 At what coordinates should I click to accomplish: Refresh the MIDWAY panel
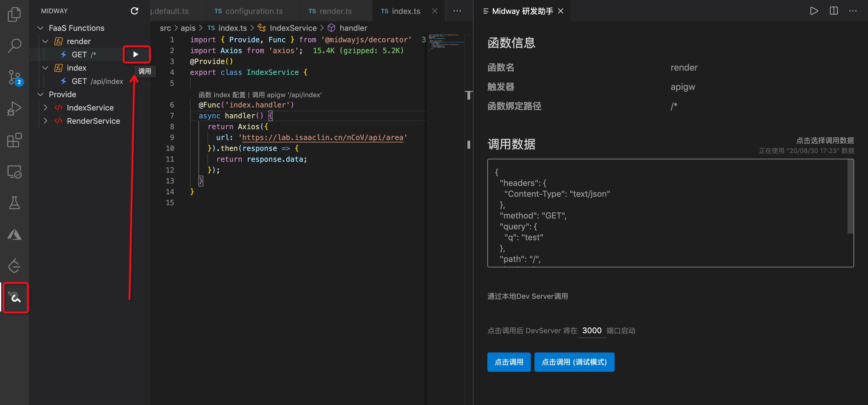pos(135,11)
